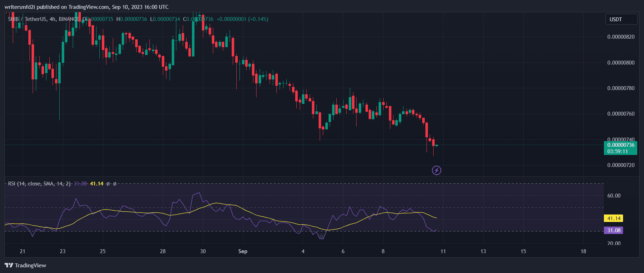Click the yellow 41.14 value in RSI legend
This screenshot has width=644, height=273.
pyautogui.click(x=97, y=184)
